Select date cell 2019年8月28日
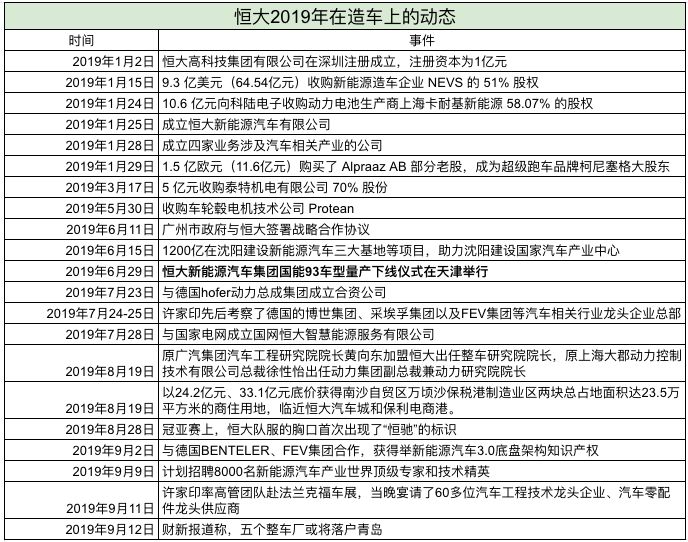This screenshot has width=688, height=542. point(81,429)
